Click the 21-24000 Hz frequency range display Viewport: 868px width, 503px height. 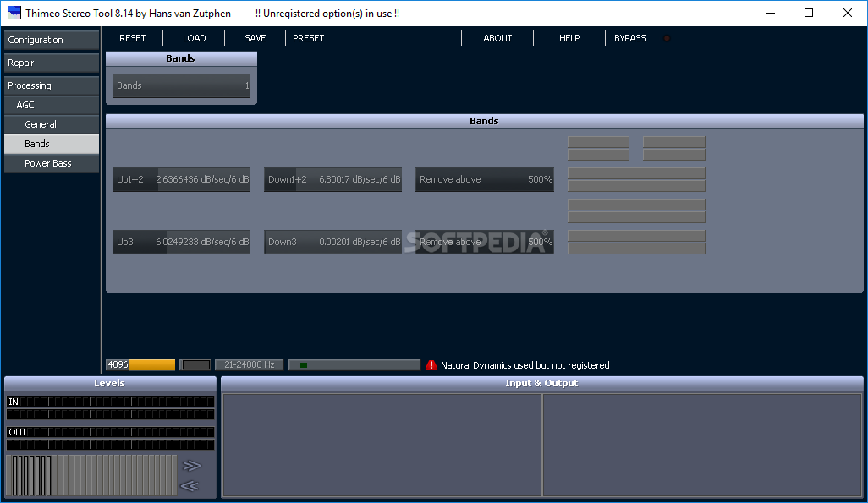pyautogui.click(x=249, y=364)
